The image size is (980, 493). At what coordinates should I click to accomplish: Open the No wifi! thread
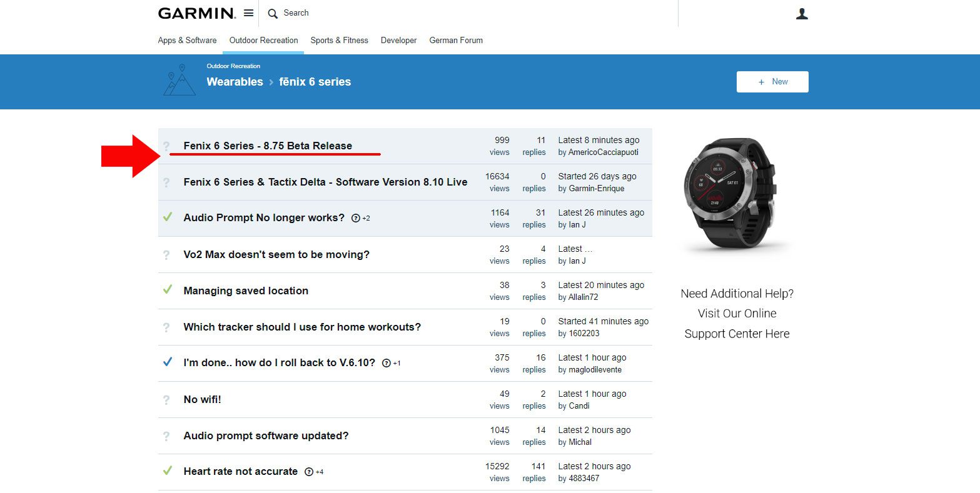point(202,400)
